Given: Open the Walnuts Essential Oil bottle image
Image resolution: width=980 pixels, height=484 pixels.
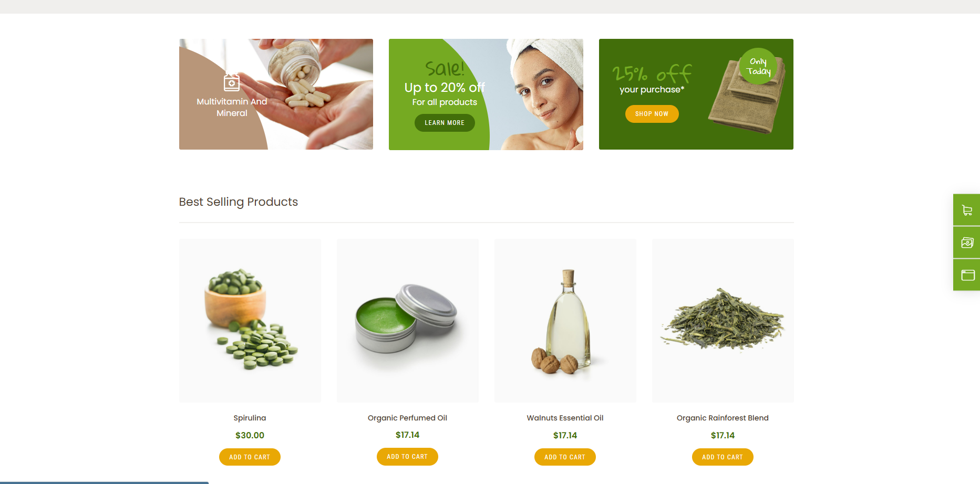Looking at the screenshot, I should click(x=565, y=321).
